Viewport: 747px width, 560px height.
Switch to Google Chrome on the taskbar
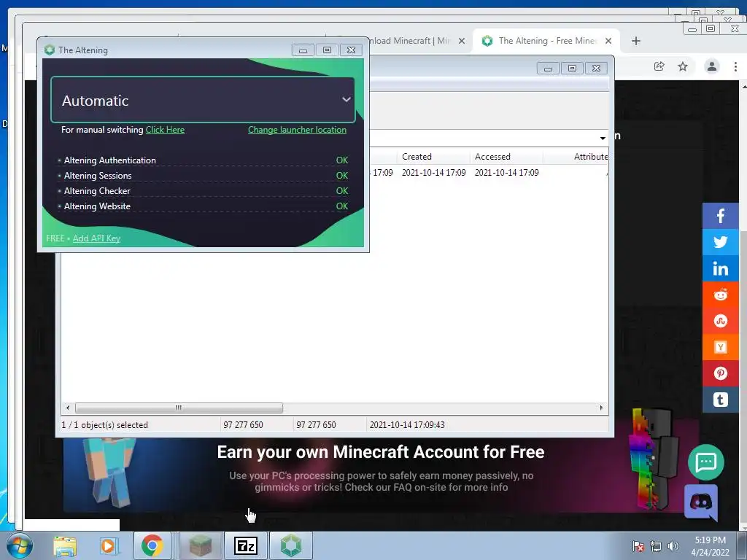[152, 545]
